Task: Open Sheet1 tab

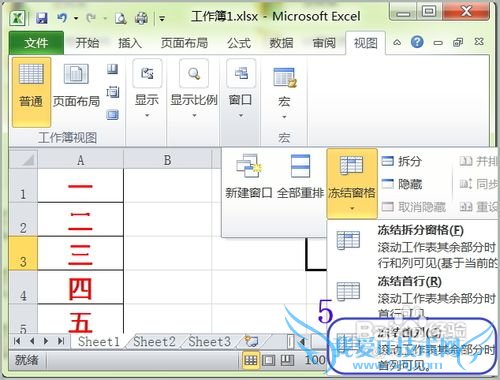Action: pos(99,341)
